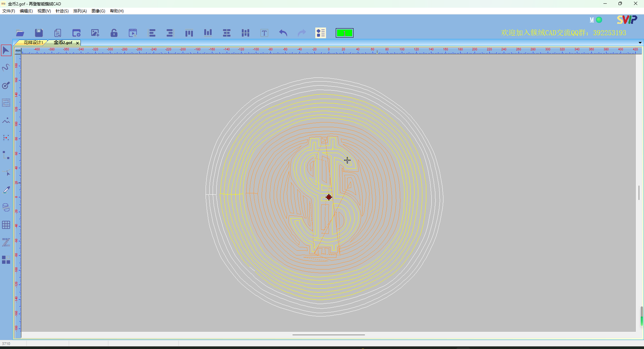
Task: Undo the last action
Action: [x=283, y=33]
